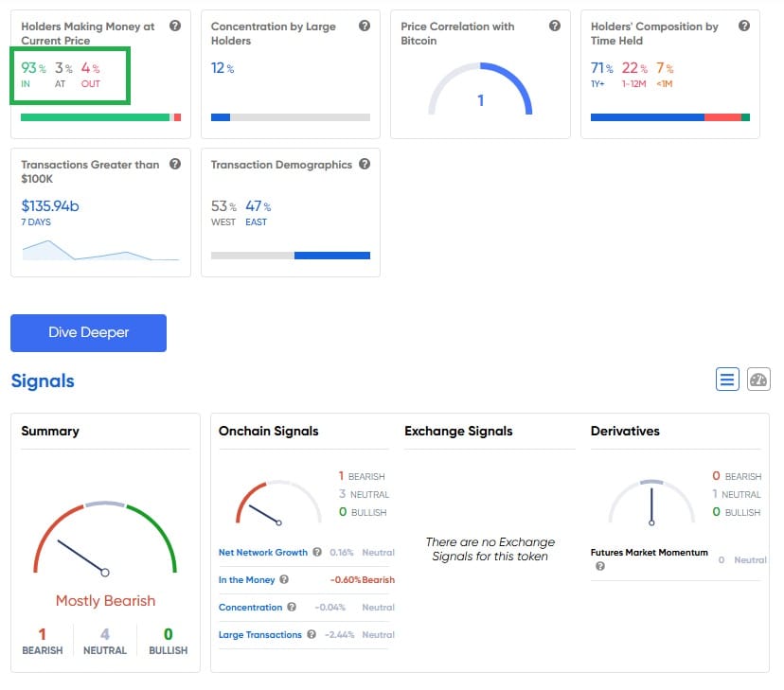Switch Signals to list view
This screenshot has width=784, height=690.
727,380
